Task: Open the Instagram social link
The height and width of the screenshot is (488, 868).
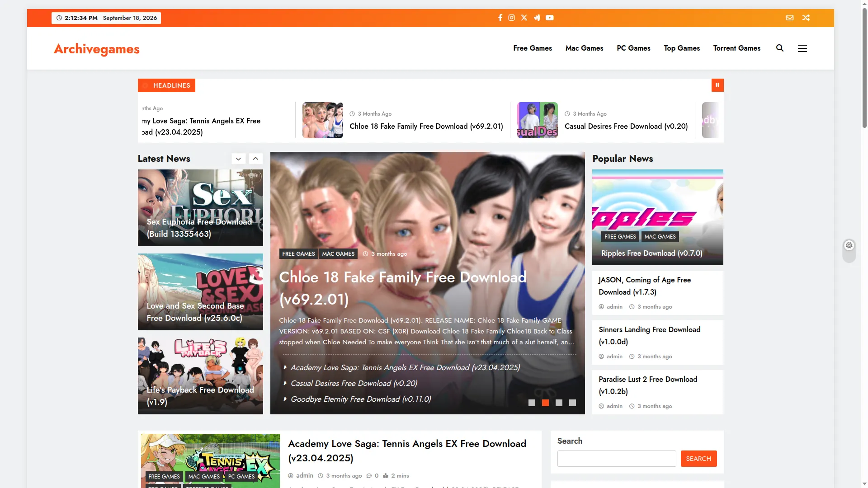Action: pyautogui.click(x=511, y=18)
